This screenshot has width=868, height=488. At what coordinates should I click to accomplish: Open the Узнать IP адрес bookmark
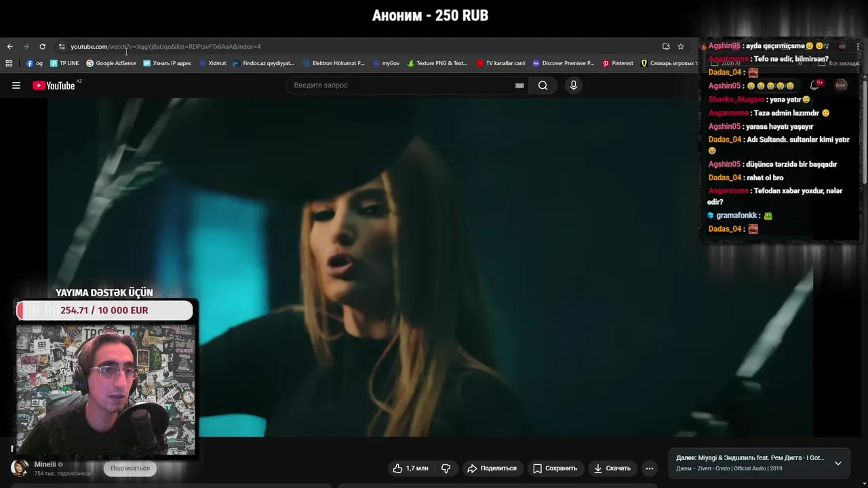coord(167,63)
